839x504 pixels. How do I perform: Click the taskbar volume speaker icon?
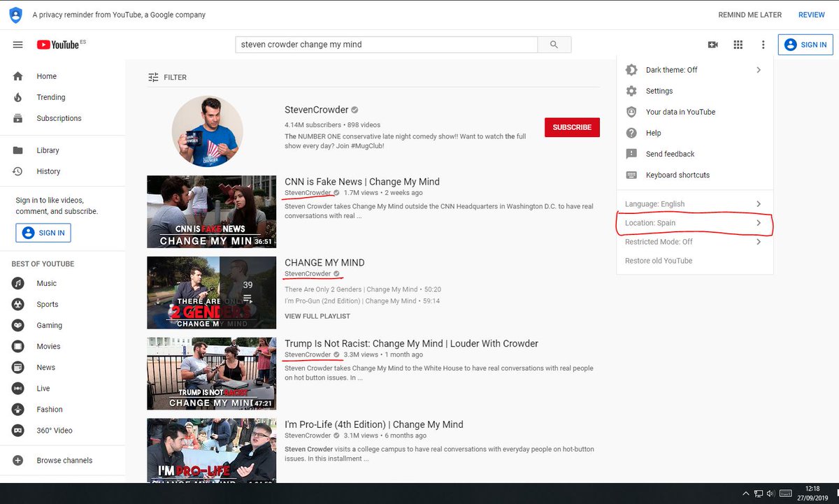coord(771,494)
